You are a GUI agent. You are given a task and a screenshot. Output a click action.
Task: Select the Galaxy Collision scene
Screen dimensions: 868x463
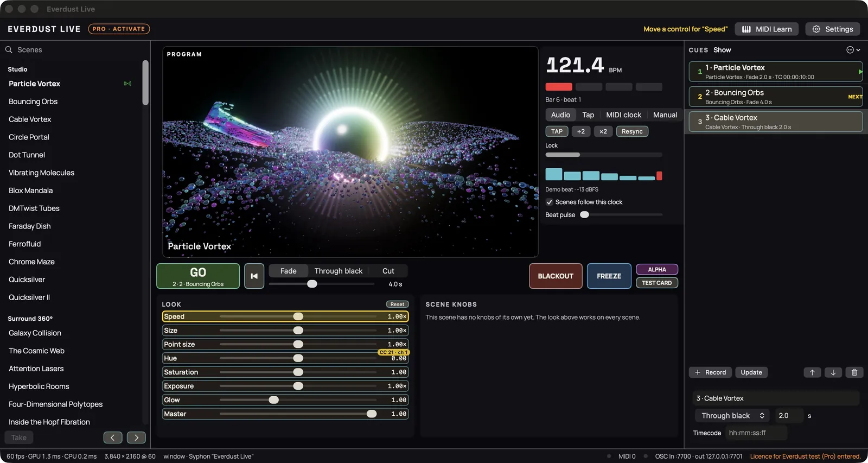pyautogui.click(x=35, y=333)
